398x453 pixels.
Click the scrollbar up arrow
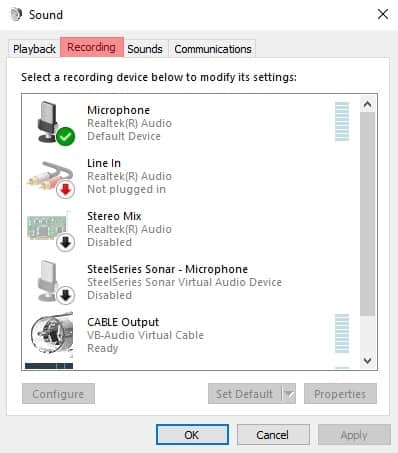tap(367, 105)
